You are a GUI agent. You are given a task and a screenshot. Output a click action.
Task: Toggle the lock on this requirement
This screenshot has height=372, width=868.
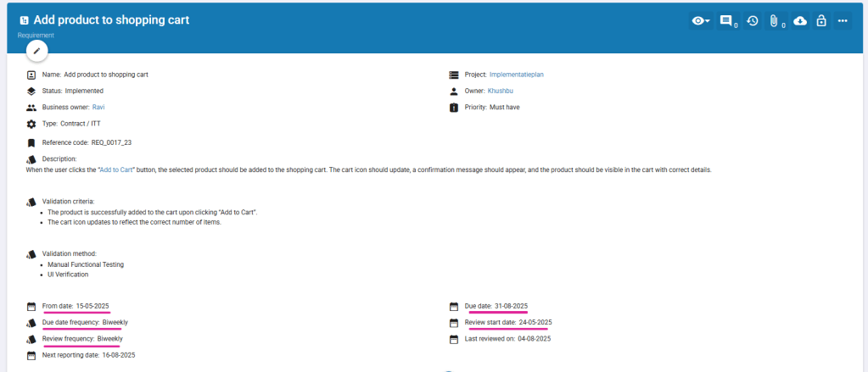(x=820, y=21)
